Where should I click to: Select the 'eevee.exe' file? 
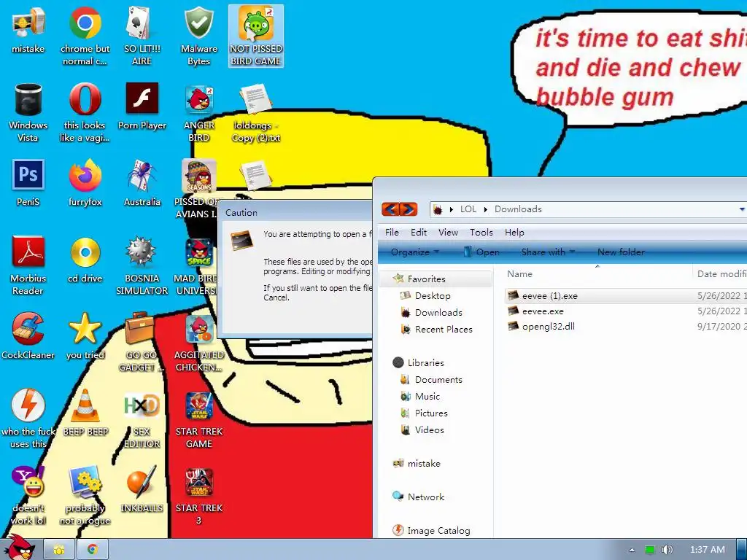point(543,311)
